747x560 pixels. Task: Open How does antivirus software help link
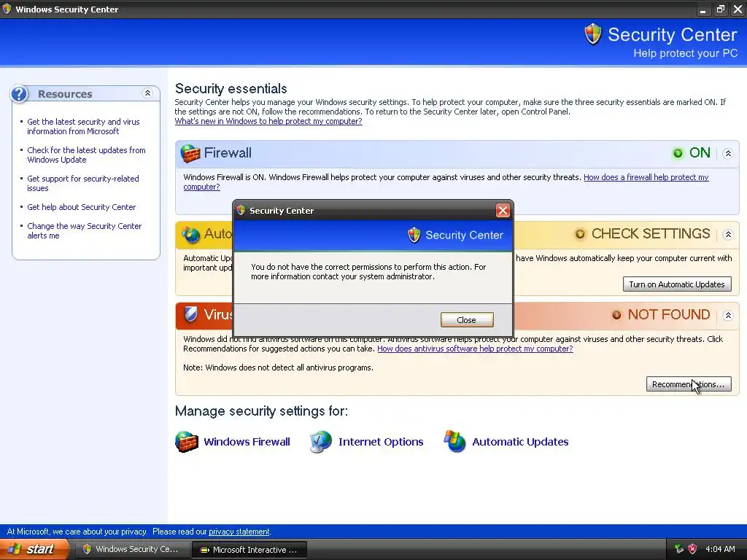[x=475, y=349]
